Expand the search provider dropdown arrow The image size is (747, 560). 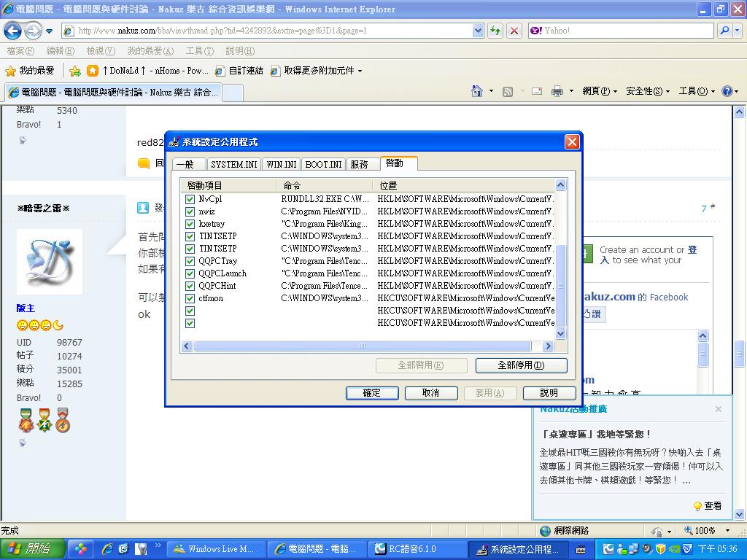click(738, 31)
